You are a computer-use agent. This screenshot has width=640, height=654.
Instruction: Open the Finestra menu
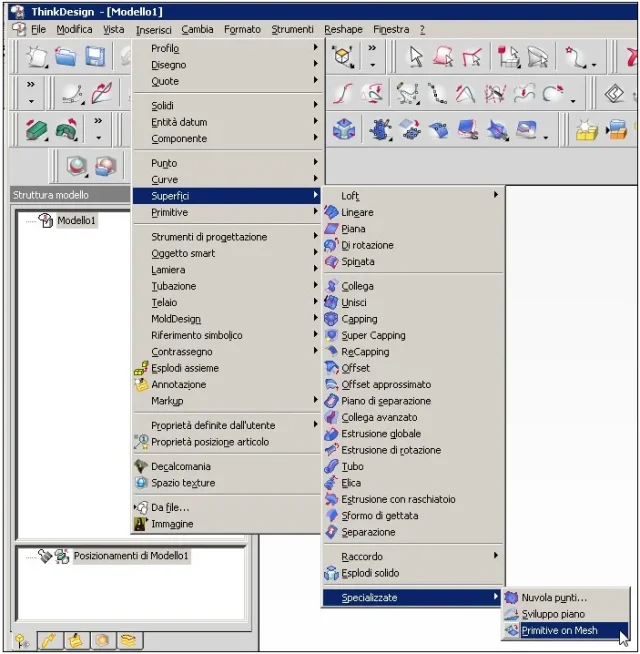tap(391, 30)
